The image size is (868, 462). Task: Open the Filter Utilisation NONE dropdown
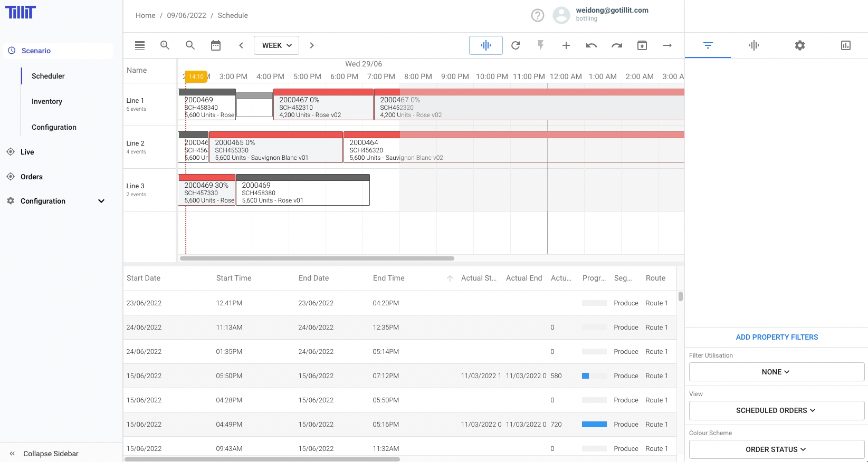(776, 372)
